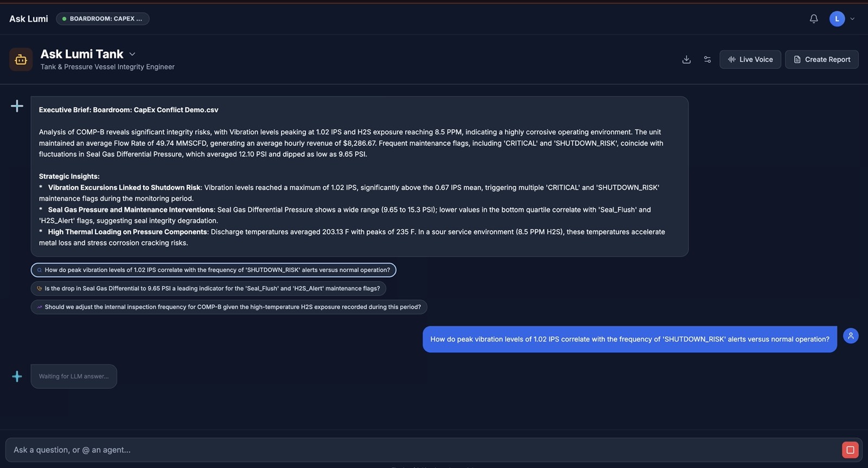Click the user icon beside sent message
Viewport: 868px width, 468px height.
point(851,336)
